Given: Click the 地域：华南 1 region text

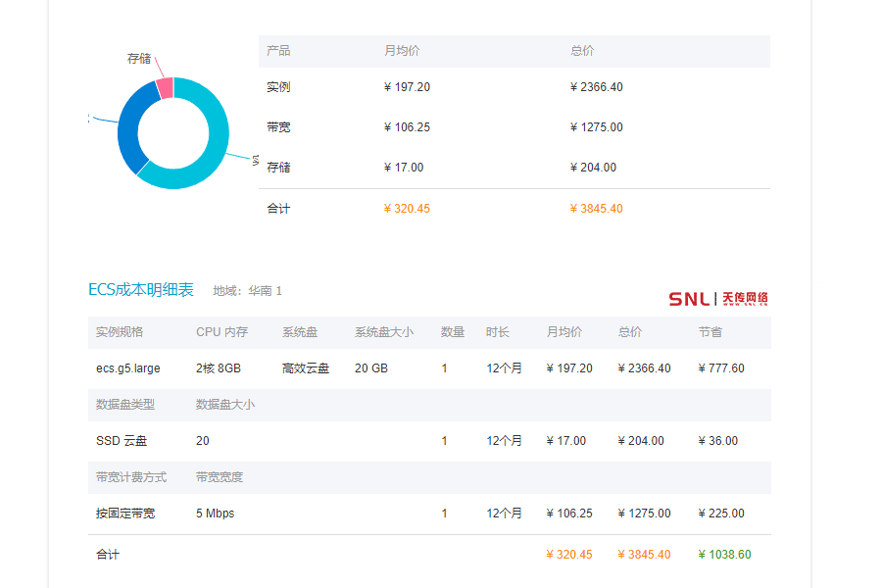Looking at the screenshot, I should 247,291.
